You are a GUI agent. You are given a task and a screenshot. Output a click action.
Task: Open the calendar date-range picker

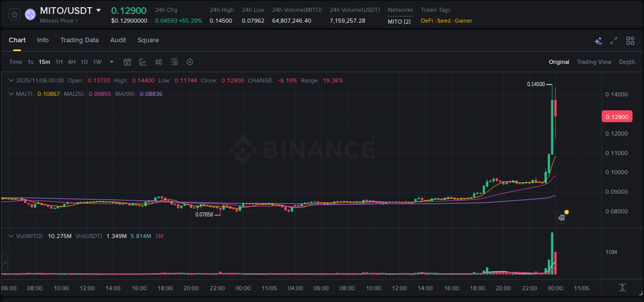pyautogui.click(x=127, y=61)
